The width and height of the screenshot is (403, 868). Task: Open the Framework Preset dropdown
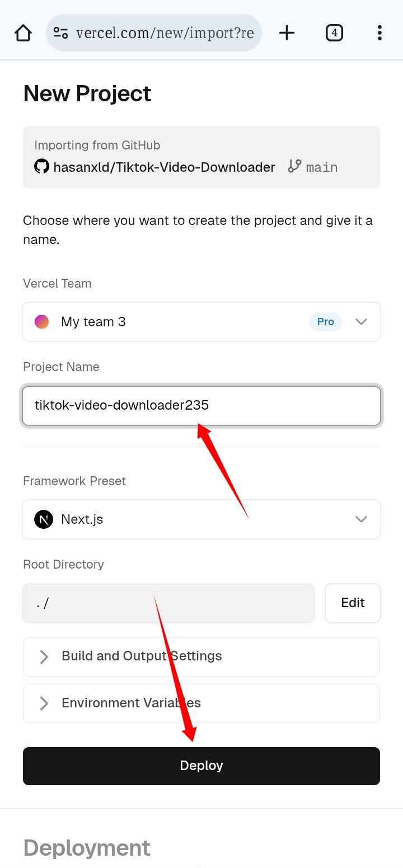click(x=361, y=519)
